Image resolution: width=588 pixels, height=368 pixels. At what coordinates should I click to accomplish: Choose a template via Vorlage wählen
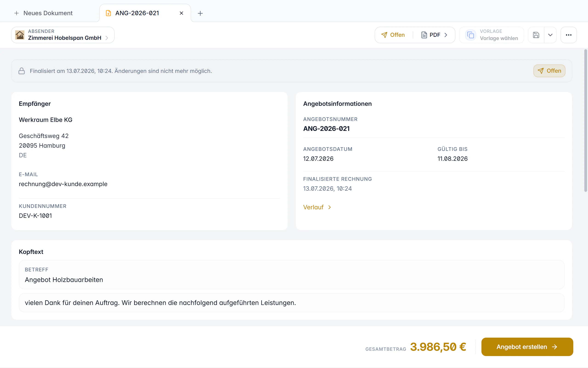point(492,35)
